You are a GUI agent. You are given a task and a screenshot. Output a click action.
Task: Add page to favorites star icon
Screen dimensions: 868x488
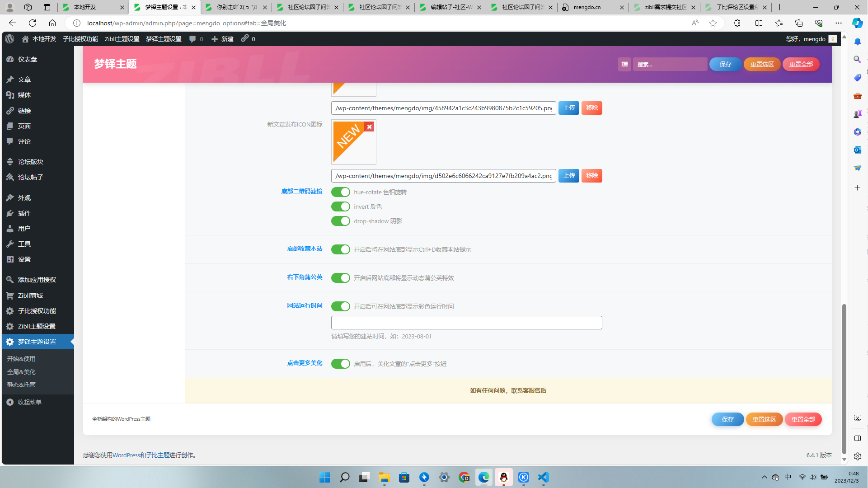(713, 23)
